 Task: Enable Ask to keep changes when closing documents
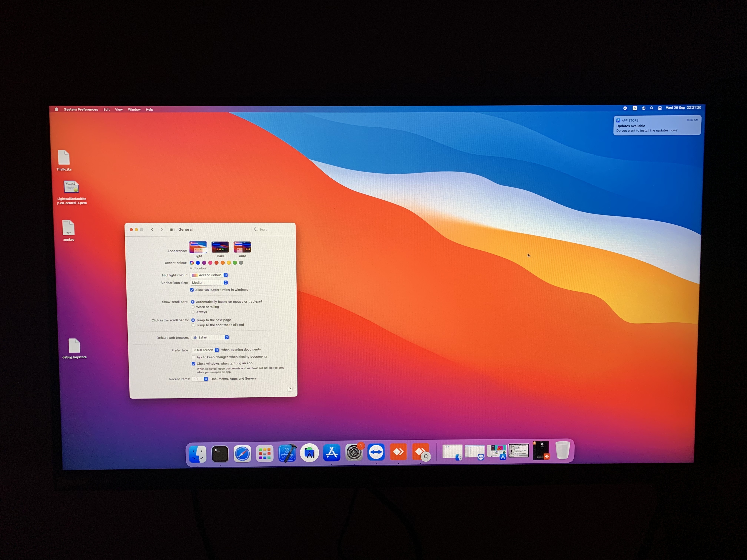click(193, 357)
